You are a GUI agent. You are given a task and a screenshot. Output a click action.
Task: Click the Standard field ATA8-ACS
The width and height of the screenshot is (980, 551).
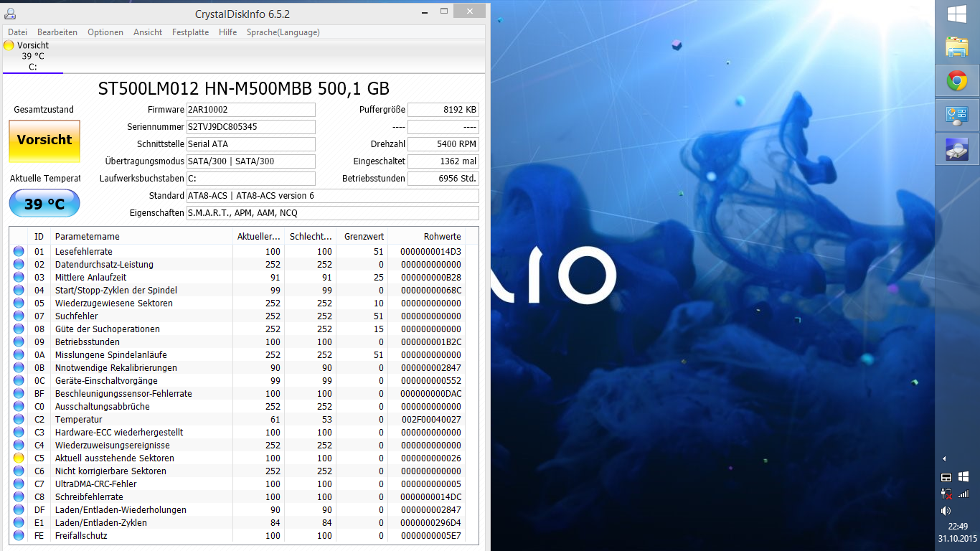[x=332, y=196]
